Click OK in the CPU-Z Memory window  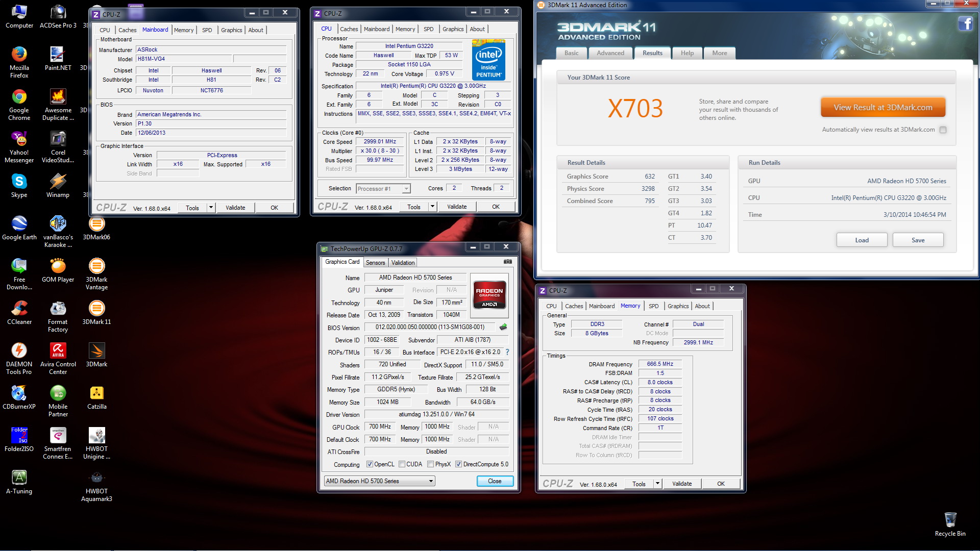721,484
